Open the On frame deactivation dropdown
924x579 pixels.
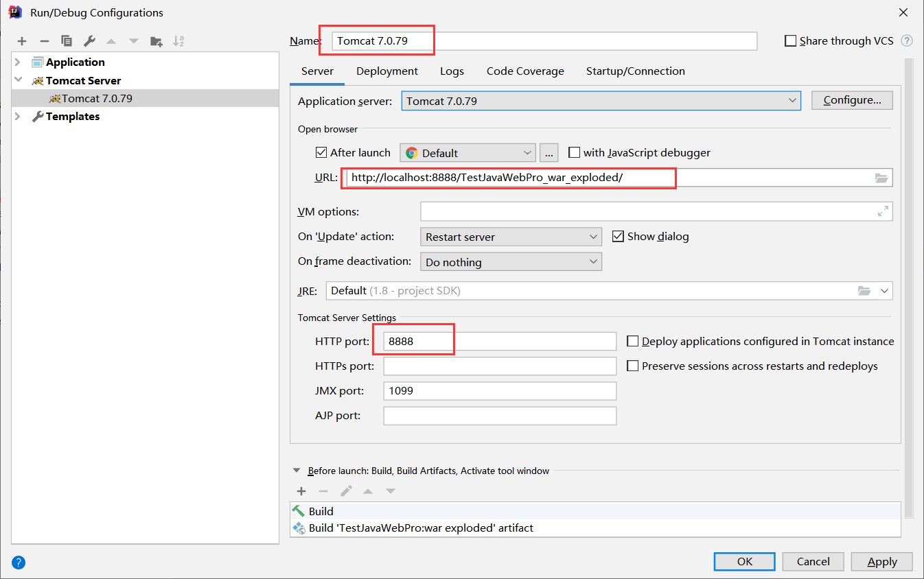pos(510,262)
